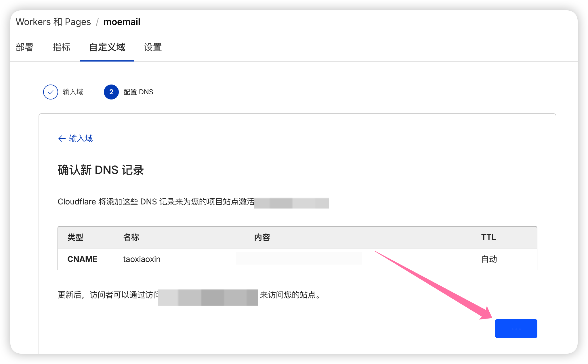Viewport: 588px width, 364px height.
Task: Switch to the 指标 tab
Action: coord(61,47)
